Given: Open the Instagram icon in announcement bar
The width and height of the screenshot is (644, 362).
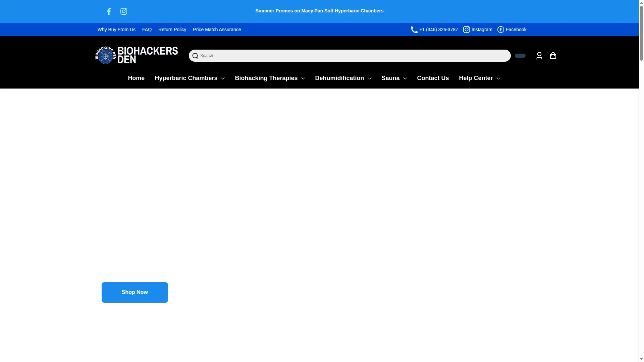Looking at the screenshot, I should (x=124, y=11).
